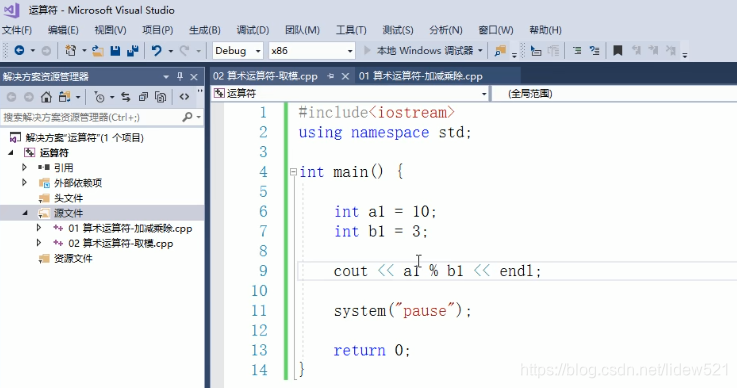The image size is (737, 388).
Task: Expand the 外部依赖项 node
Action: (24, 182)
